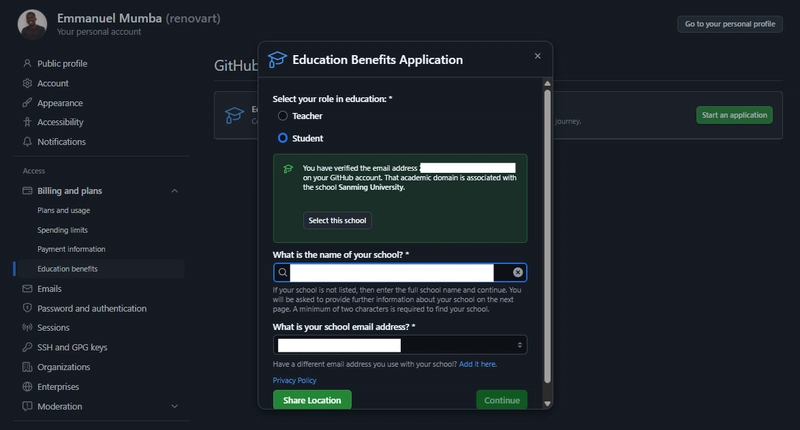Screen dimensions: 800x430
Task: Select Education benefits in sidebar
Action: (67, 269)
